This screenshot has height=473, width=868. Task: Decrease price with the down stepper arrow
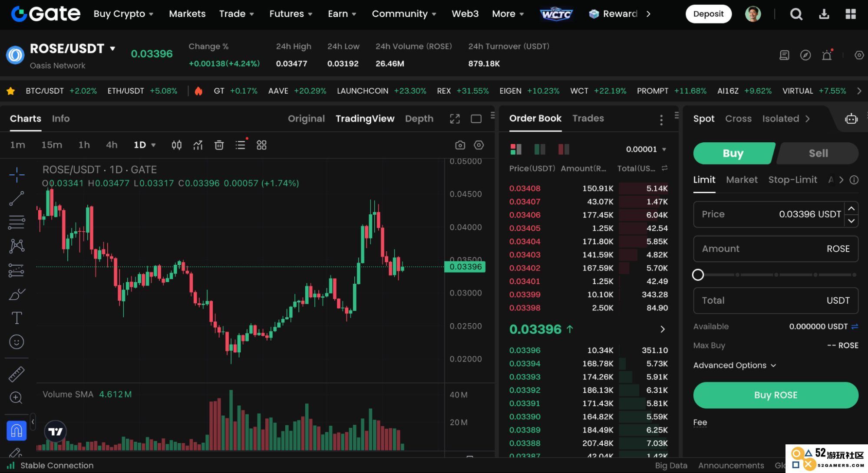pyautogui.click(x=851, y=220)
